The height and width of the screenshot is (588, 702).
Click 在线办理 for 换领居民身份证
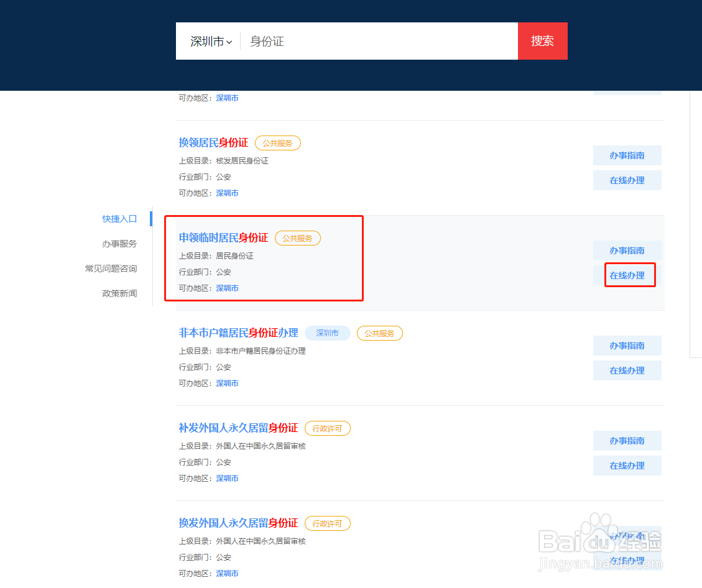(627, 180)
